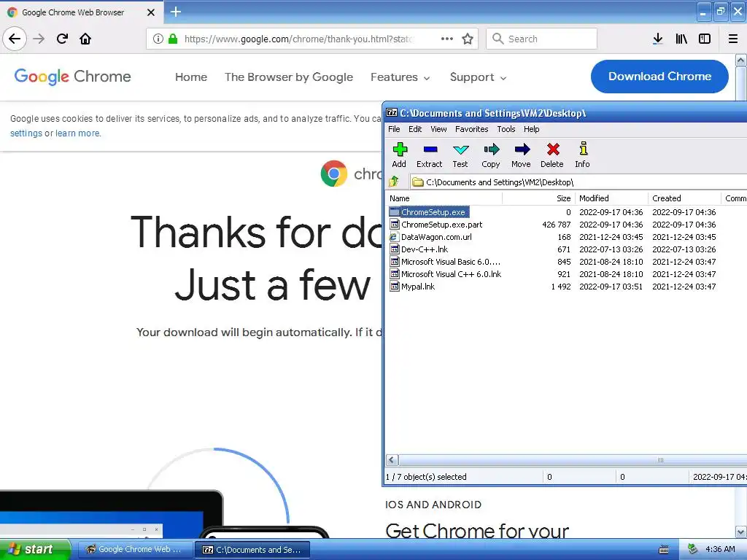The image size is (747, 560).
Task: Select the ChromeSetup.exe.part file
Action: pyautogui.click(x=441, y=225)
